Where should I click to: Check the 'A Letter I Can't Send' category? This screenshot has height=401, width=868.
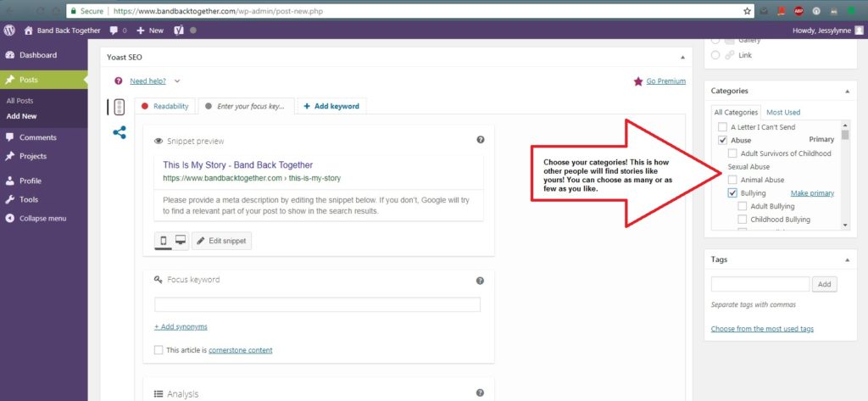(721, 126)
